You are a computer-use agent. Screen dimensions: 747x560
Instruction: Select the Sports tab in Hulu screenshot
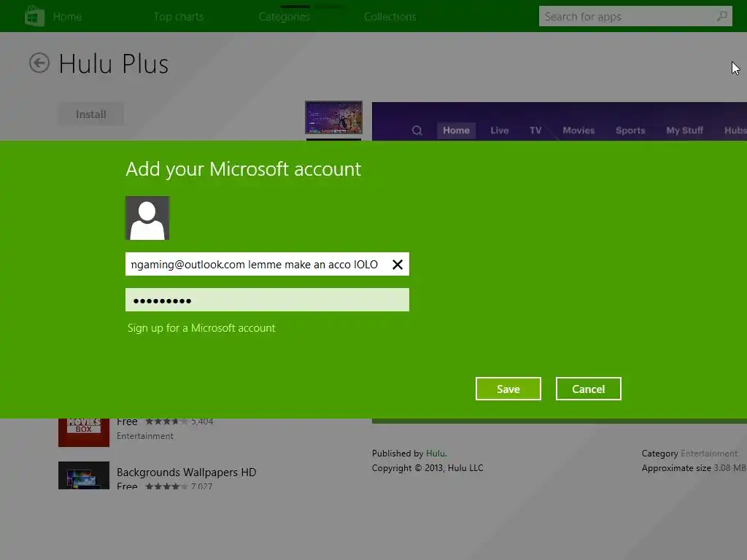[x=630, y=131]
